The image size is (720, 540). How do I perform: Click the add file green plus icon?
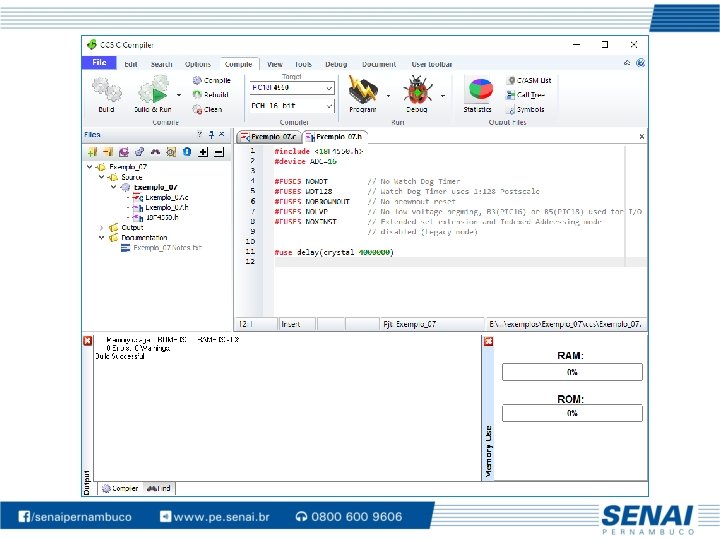pos(92,152)
